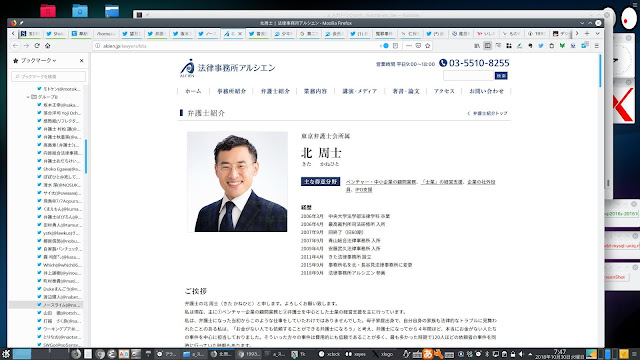Open the red desktop folder icon
Image resolution: width=640 pixels, height=360 pixels.
48,11
